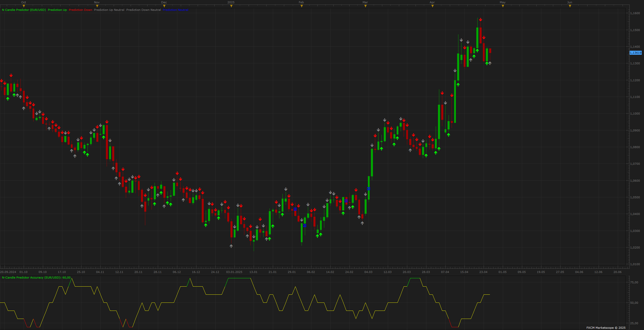Click the 04.03 date axis label
Image resolution: width=644 pixels, height=330 pixels.
click(x=368, y=272)
